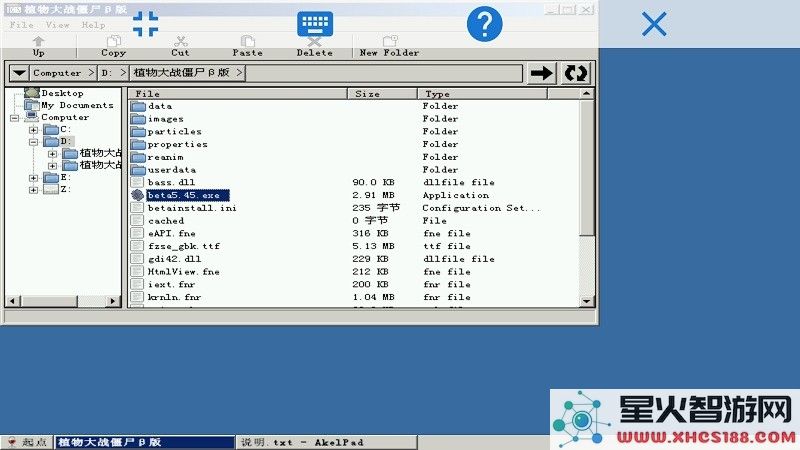
Task: Expand the E: drive node
Action: (34, 178)
